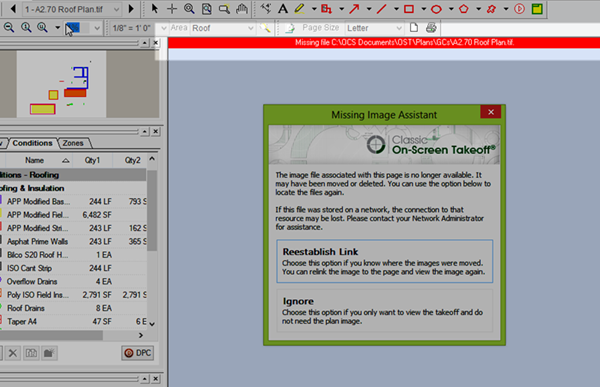Select the dimension measure tool
The height and width of the screenshot is (387, 600).
[x=266, y=8]
